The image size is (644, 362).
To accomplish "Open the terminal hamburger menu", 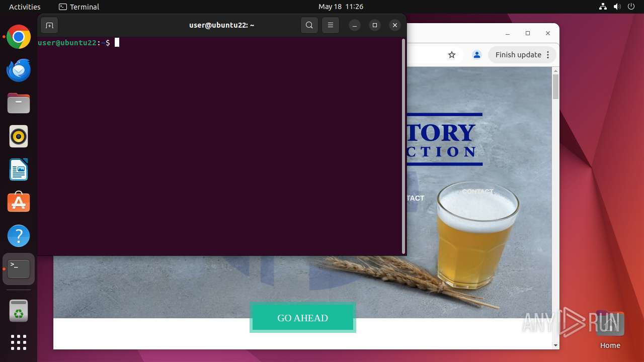I will coord(331,25).
